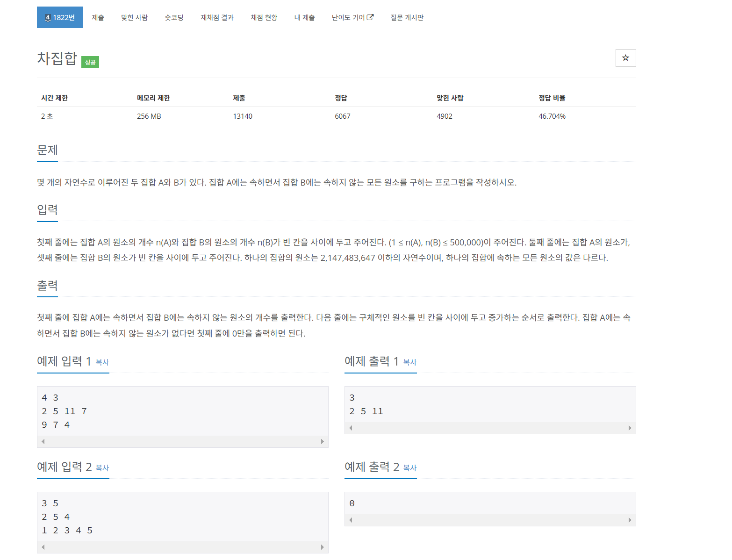Click the 2 초 time limit value
This screenshot has width=732, height=560.
[47, 116]
